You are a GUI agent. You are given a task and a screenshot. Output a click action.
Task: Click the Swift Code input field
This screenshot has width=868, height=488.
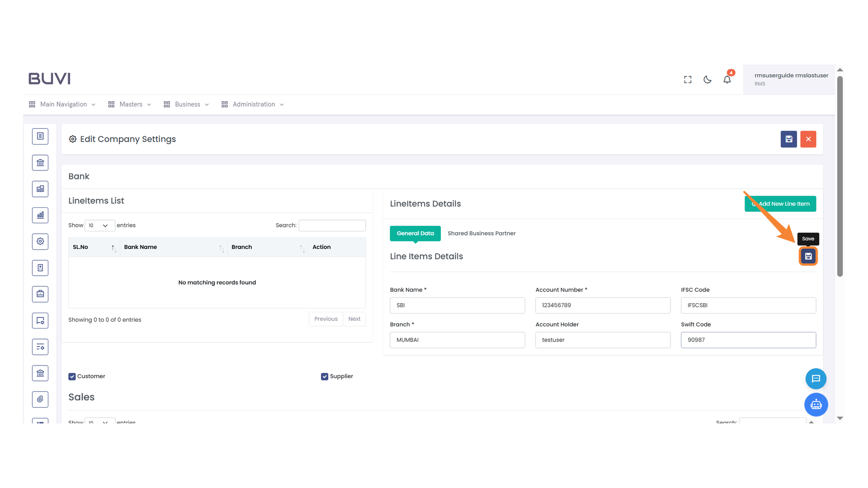(x=748, y=340)
